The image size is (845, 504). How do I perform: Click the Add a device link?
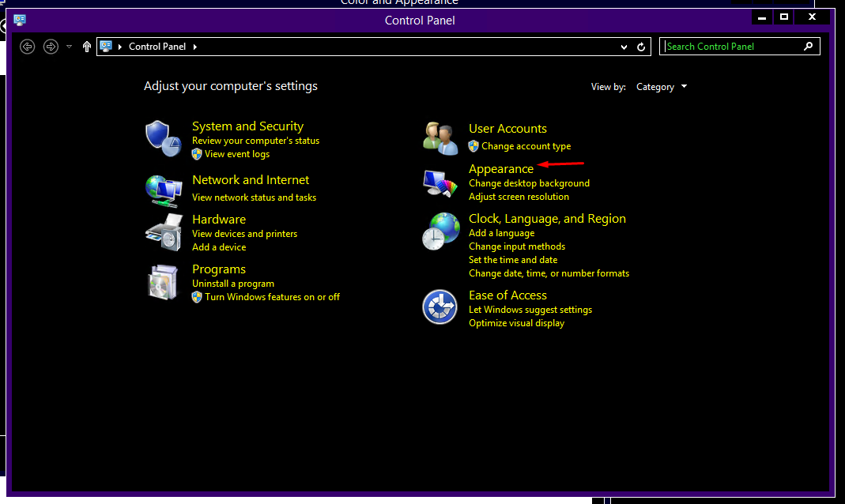(x=219, y=247)
